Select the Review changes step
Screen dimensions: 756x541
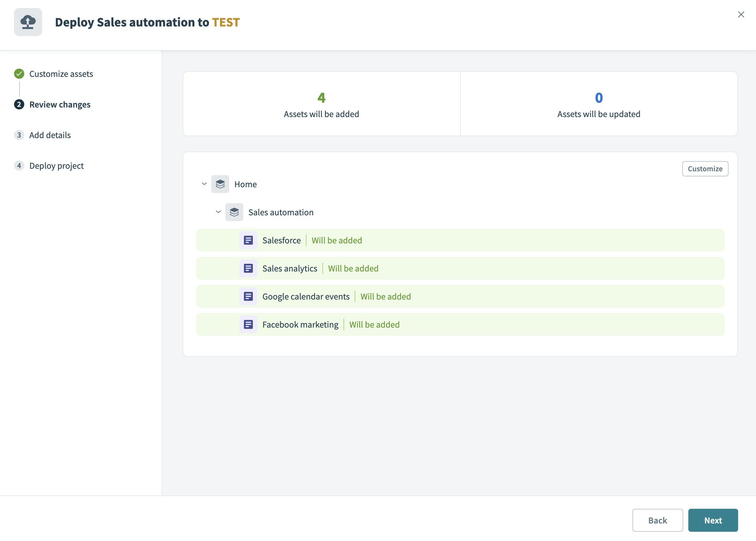[60, 104]
